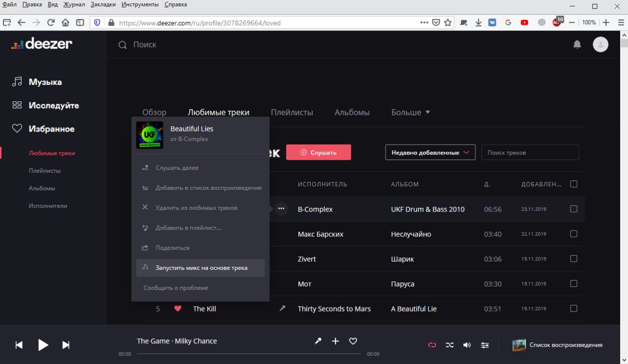628x364 pixels.
Task: Open the audio settings equalizer icon
Action: click(x=485, y=345)
